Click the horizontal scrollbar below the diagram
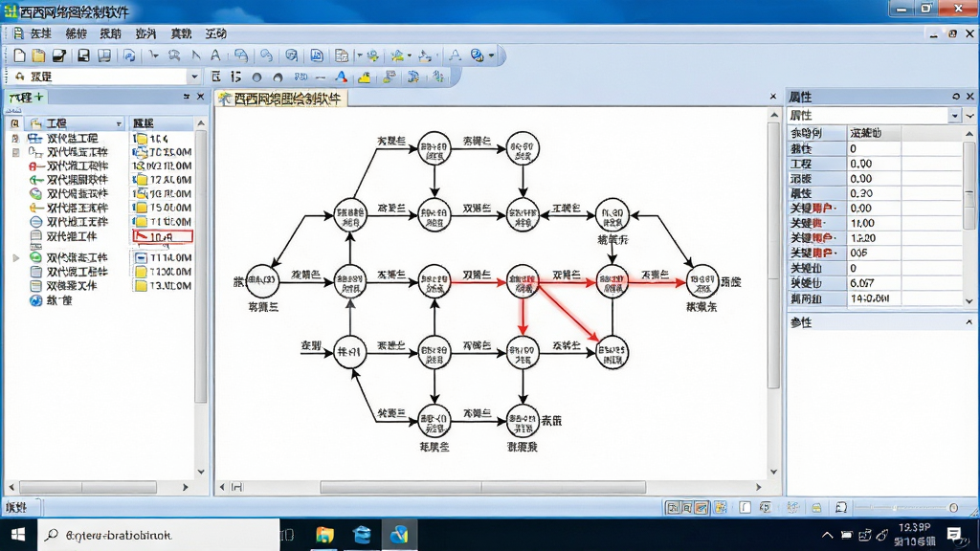 tap(482, 487)
